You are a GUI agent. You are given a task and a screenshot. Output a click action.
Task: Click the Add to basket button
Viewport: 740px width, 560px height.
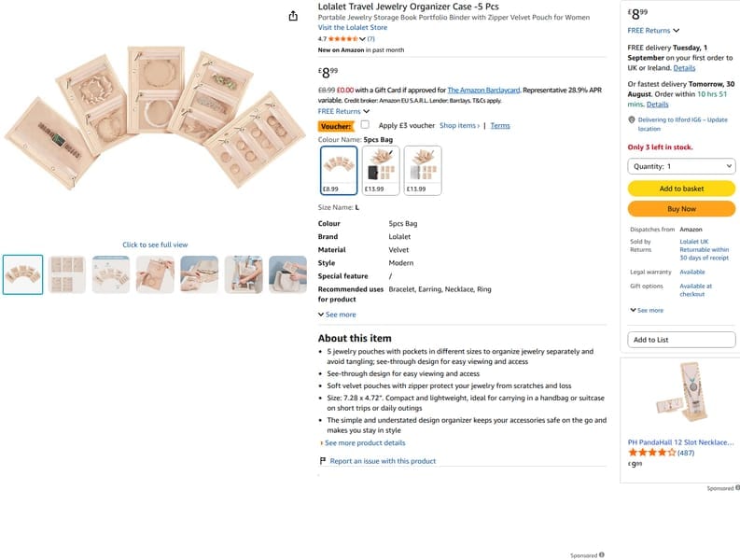point(681,189)
